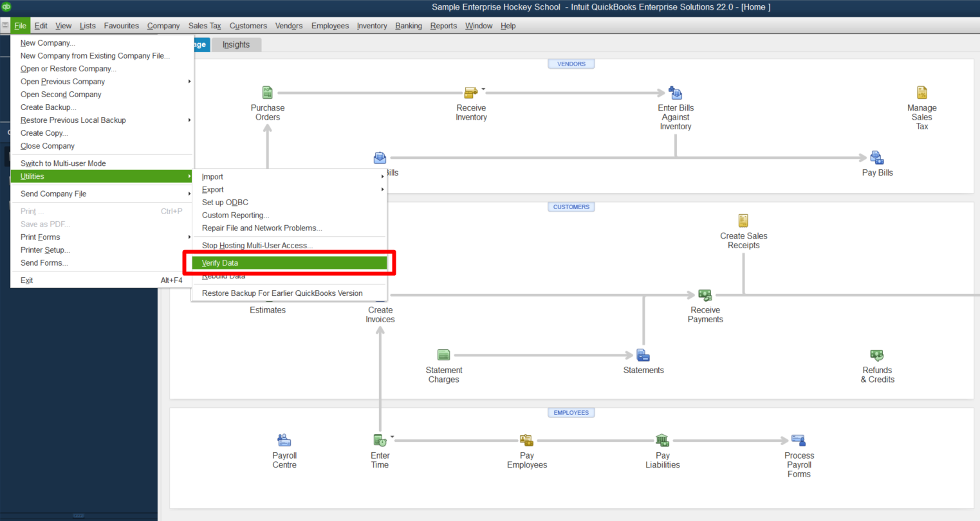Open the Refunds & Credits icon
Image resolution: width=980 pixels, height=521 pixels.
(877, 355)
